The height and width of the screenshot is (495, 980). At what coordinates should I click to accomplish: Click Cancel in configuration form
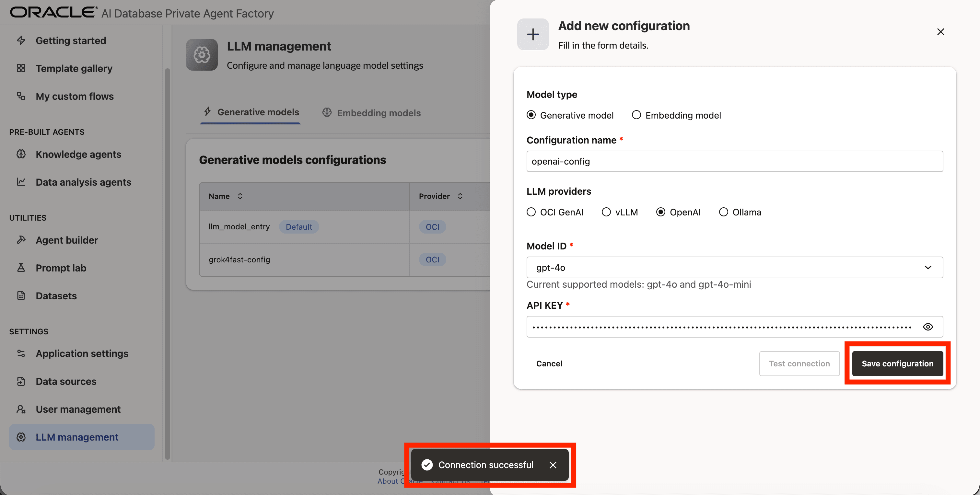[x=549, y=363]
